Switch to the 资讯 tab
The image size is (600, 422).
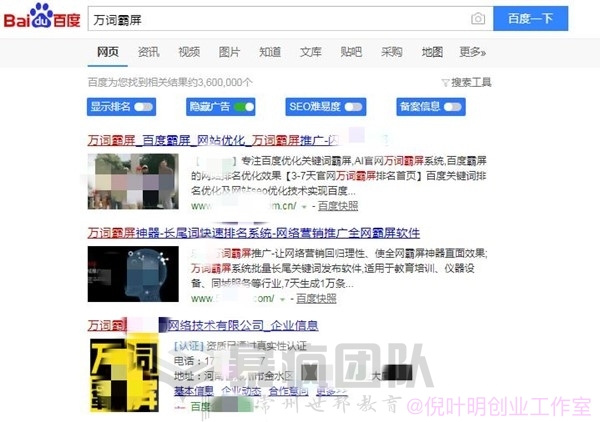coord(148,52)
